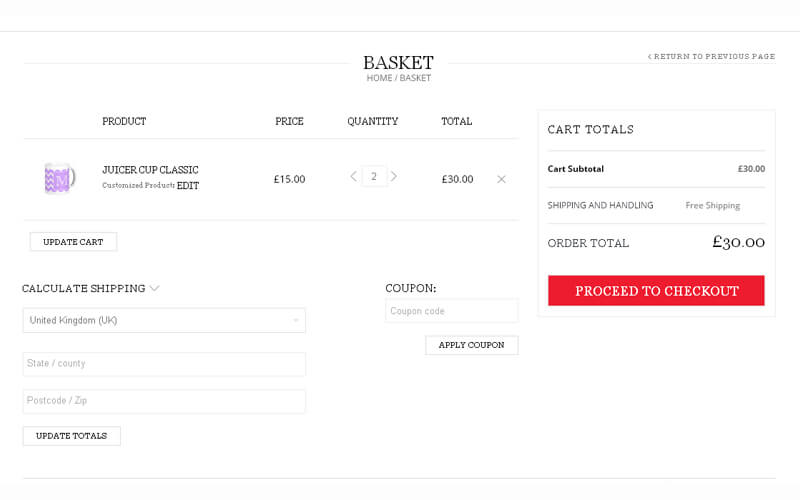800x500 pixels.
Task: Return to previous page link
Action: (712, 56)
